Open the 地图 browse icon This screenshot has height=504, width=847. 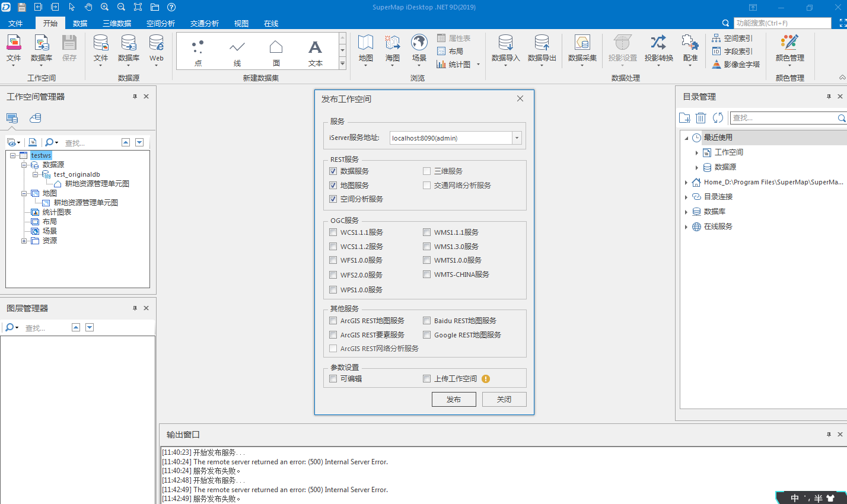coord(366,49)
